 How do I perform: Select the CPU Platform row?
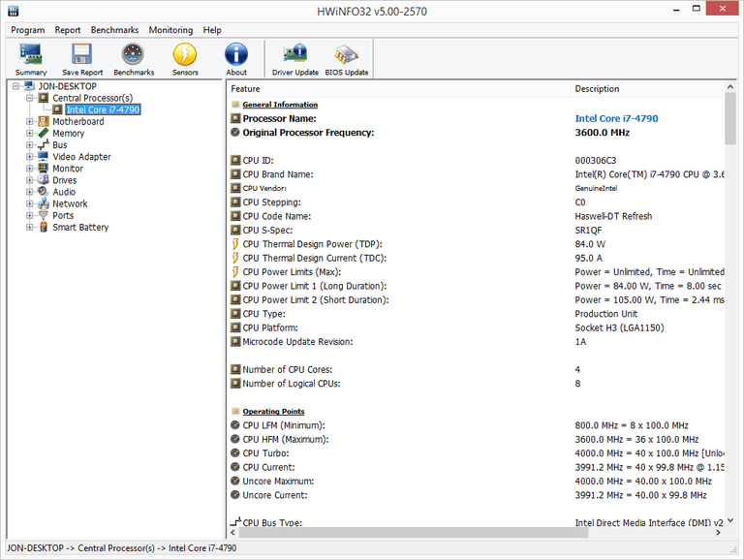tap(477, 327)
